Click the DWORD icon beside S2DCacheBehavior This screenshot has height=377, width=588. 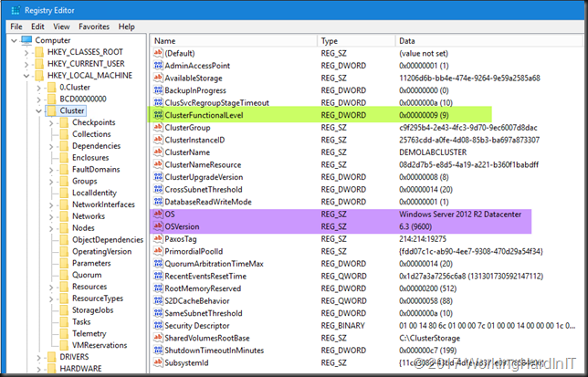[158, 300]
